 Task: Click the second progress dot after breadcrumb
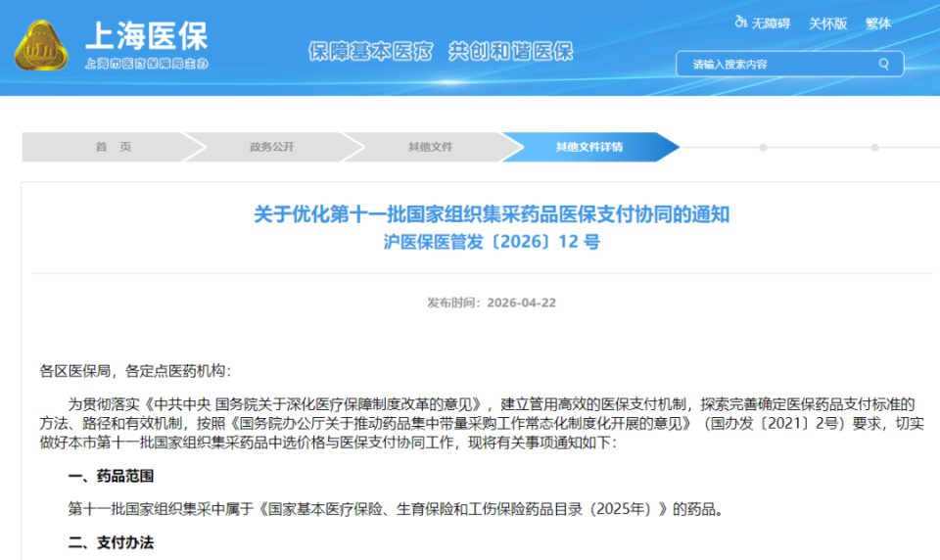[874, 148]
